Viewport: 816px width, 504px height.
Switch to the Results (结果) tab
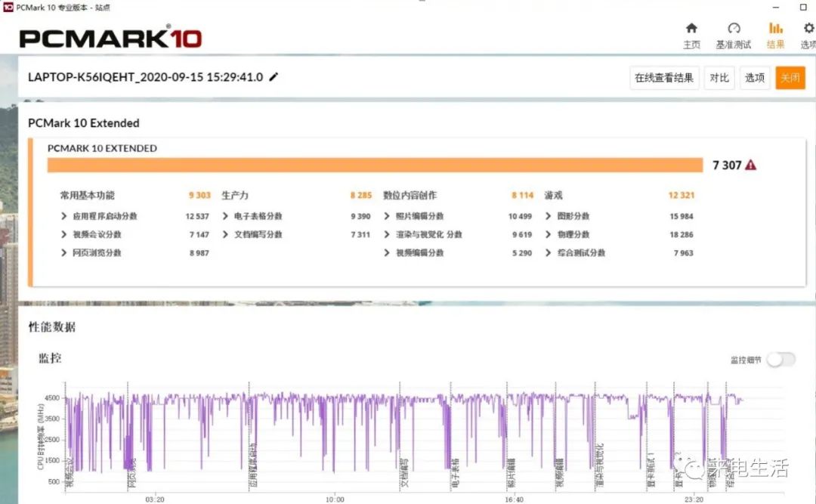tap(775, 29)
